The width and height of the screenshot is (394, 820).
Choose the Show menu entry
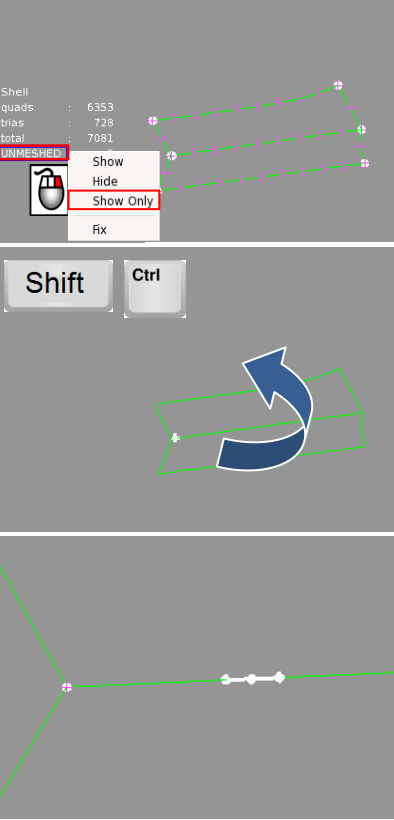tap(108, 162)
